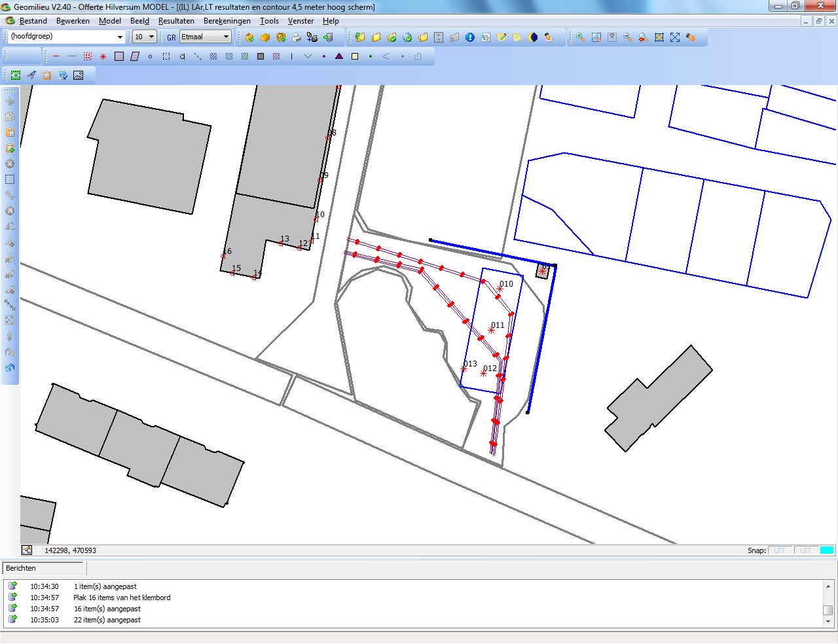
Task: Click the zoom window magnifier icon
Action: point(596,37)
